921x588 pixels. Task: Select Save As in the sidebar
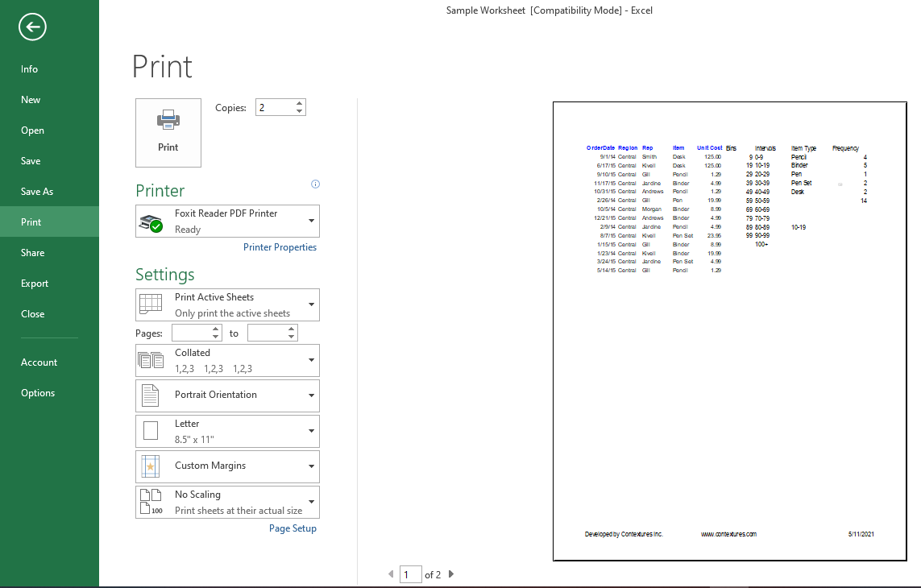tap(37, 192)
